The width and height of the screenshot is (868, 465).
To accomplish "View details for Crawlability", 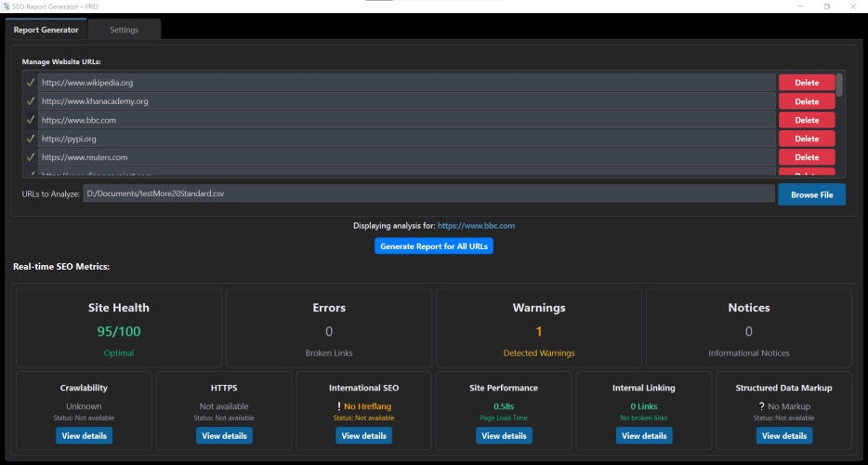I will pyautogui.click(x=85, y=435).
